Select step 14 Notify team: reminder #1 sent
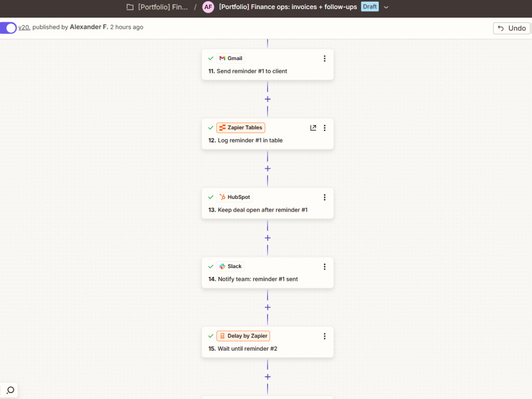532x399 pixels. pyautogui.click(x=268, y=273)
